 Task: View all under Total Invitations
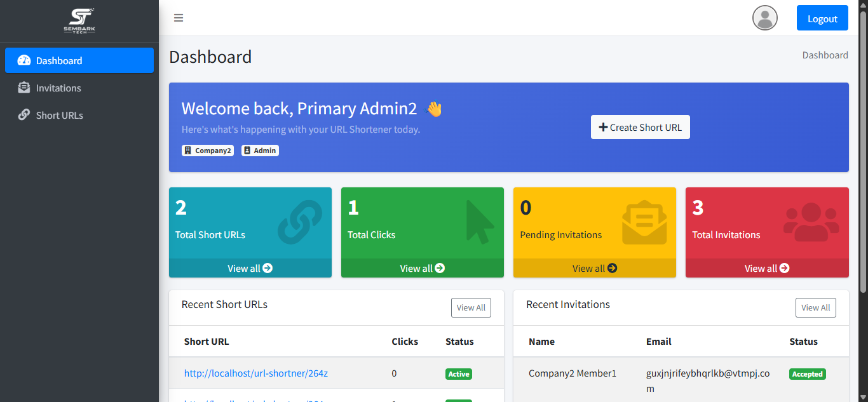pos(767,268)
